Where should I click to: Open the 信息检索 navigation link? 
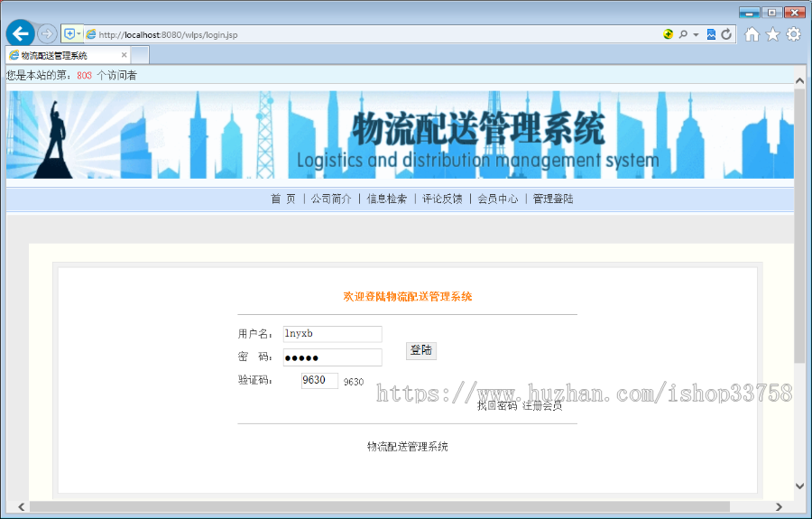(x=387, y=199)
